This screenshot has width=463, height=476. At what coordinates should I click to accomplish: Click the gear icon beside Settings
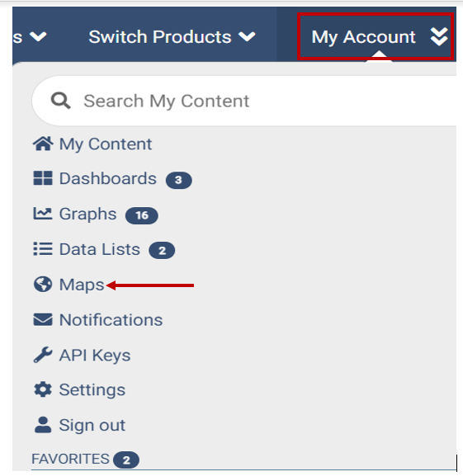[43, 389]
